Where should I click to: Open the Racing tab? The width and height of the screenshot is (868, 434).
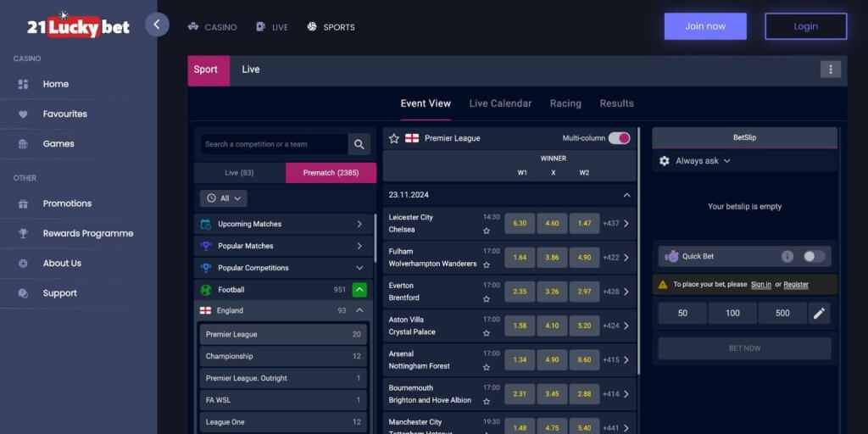click(565, 103)
